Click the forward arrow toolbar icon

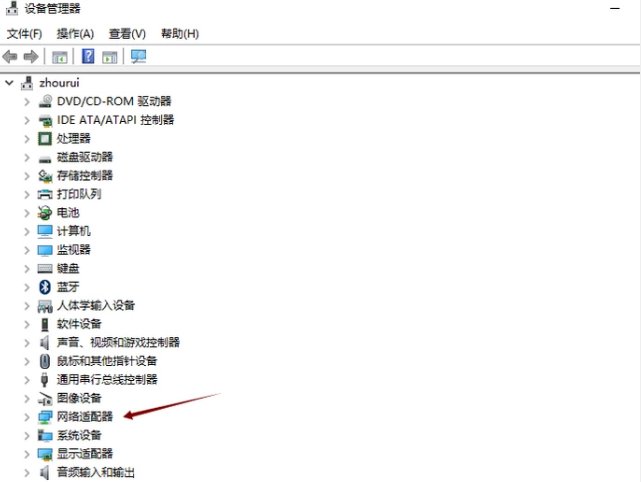[x=31, y=57]
